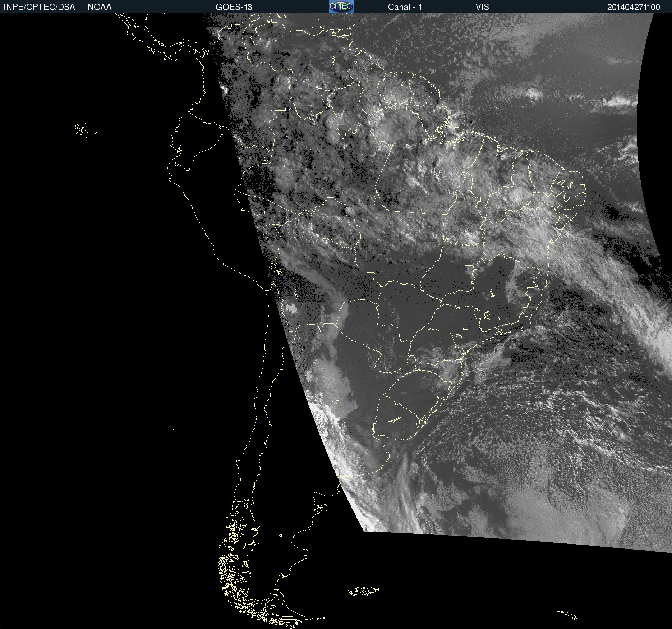This screenshot has width=672, height=629.
Task: Click the INPE/CPTEC/DSA header label
Action: pyautogui.click(x=39, y=7)
